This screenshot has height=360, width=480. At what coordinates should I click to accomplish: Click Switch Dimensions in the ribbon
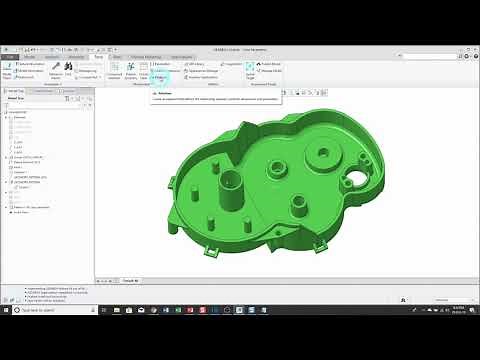pos(165,71)
